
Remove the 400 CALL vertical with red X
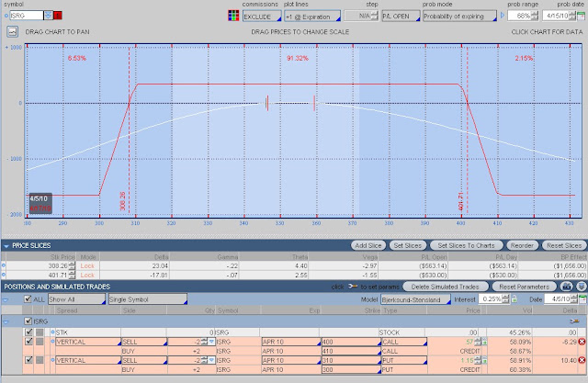[x=582, y=342]
